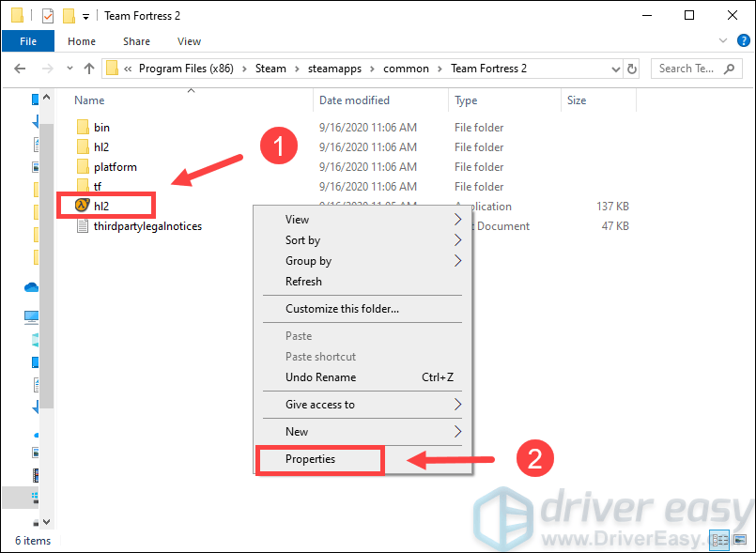
Task: Go up one folder level
Action: tap(89, 69)
